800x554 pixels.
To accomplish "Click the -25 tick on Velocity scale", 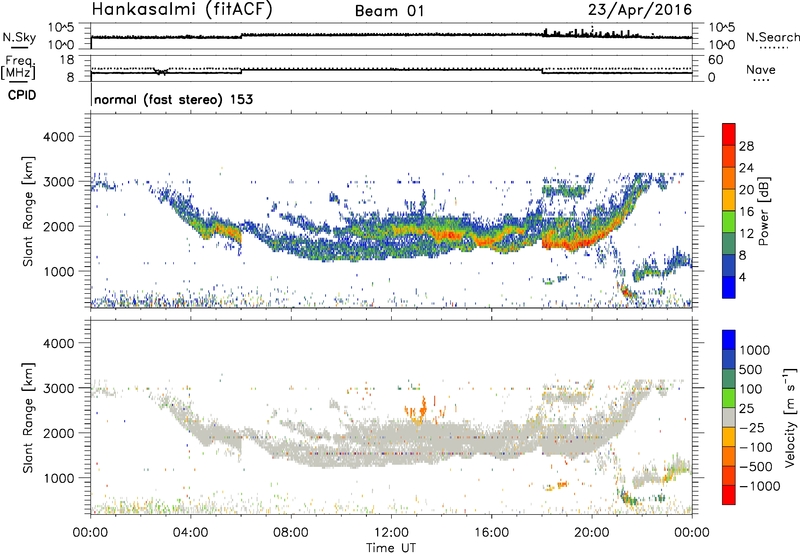I will tap(752, 427).
